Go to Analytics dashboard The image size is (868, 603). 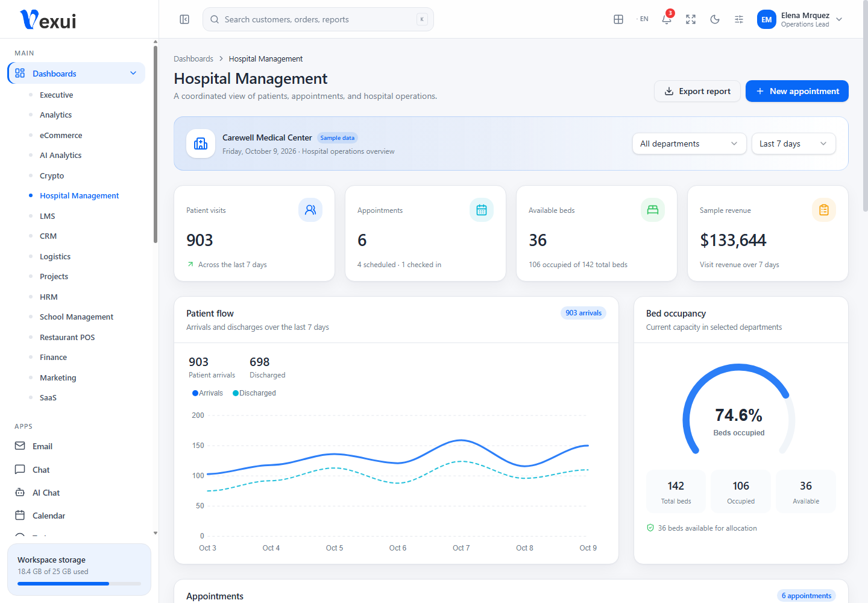(56, 115)
